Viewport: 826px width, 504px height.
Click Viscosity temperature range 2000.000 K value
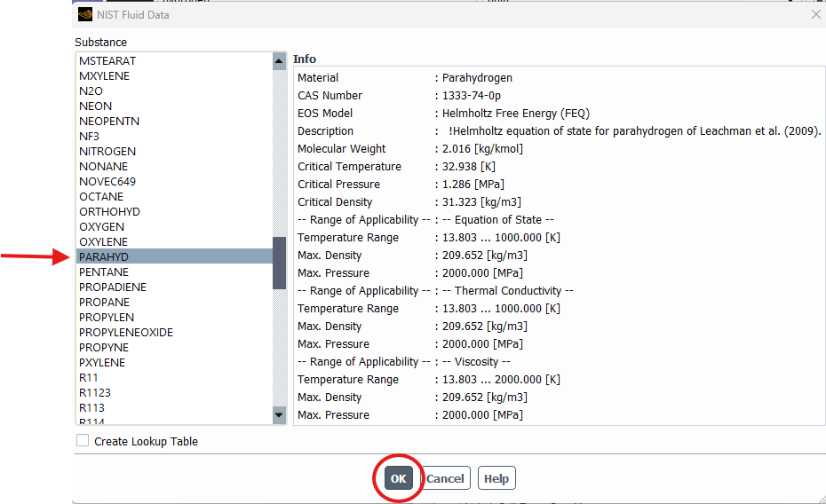pos(501,380)
